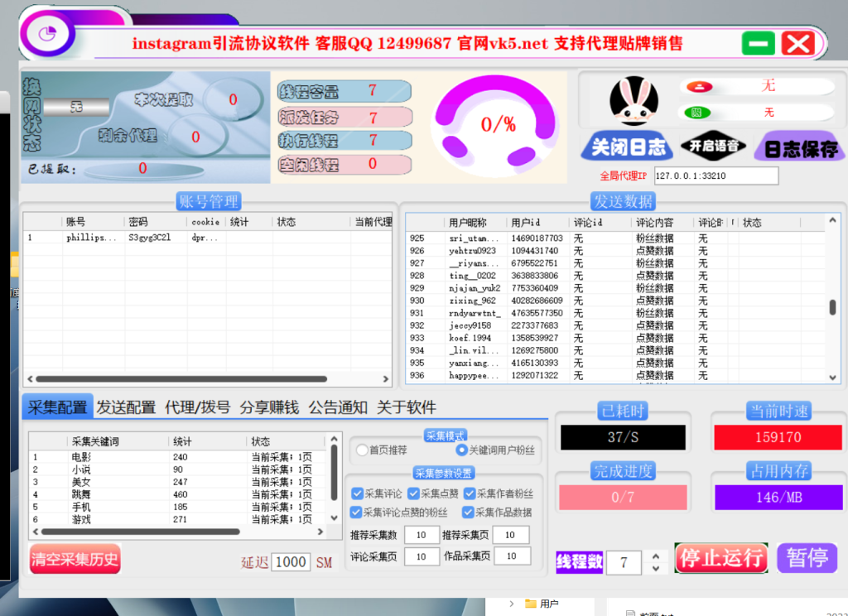Open the 用户 folder in Explorer behind

coord(547,605)
